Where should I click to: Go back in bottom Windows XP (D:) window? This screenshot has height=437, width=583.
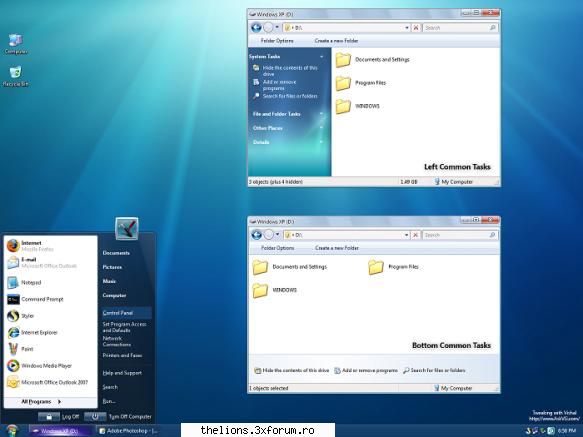pyautogui.click(x=256, y=235)
